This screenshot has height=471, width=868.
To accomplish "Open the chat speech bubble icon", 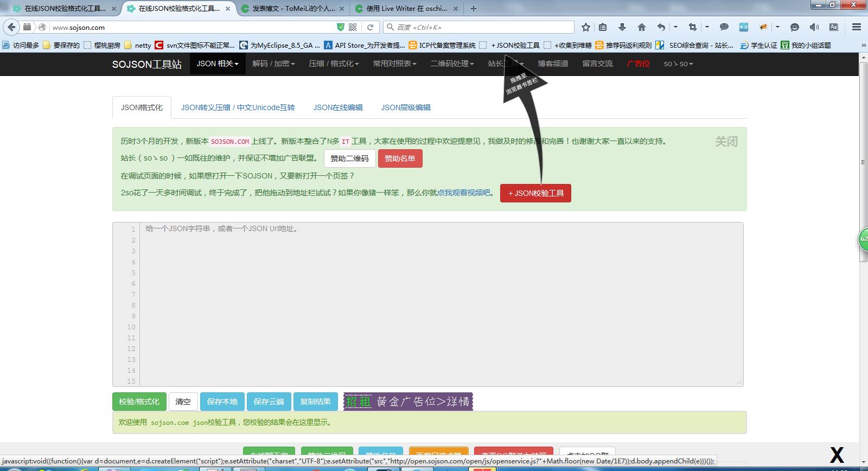I will 724,27.
